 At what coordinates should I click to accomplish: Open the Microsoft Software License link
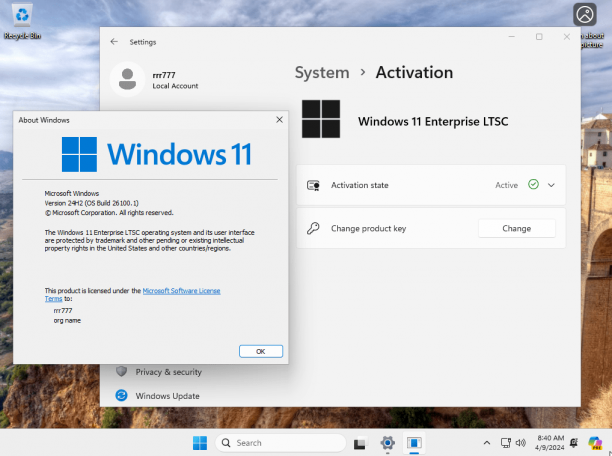(181, 290)
